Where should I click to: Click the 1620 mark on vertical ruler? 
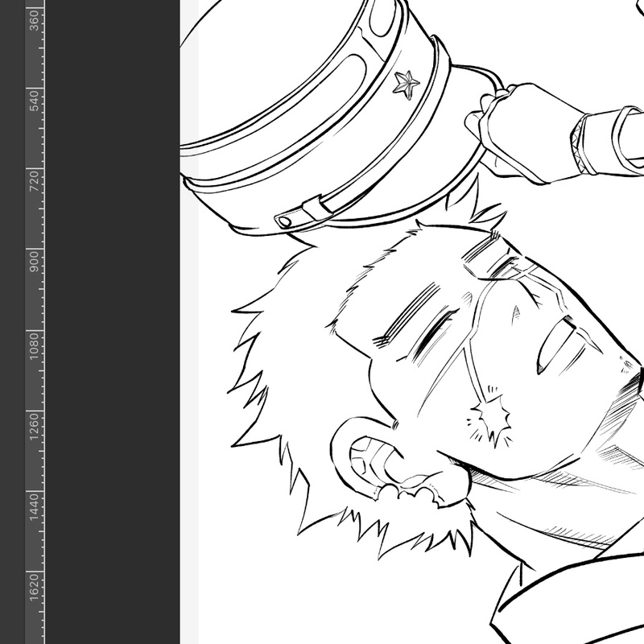[x=35, y=588]
